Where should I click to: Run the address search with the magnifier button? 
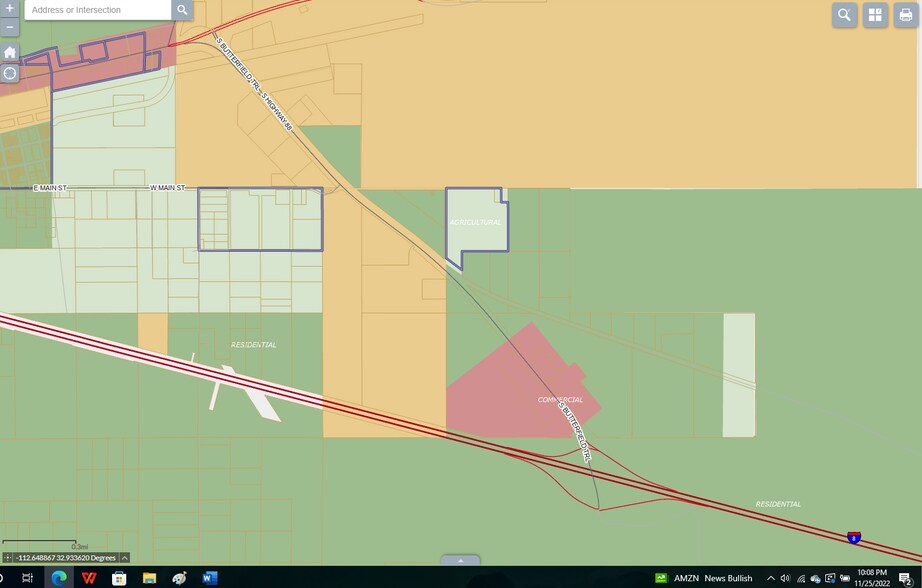(181, 11)
